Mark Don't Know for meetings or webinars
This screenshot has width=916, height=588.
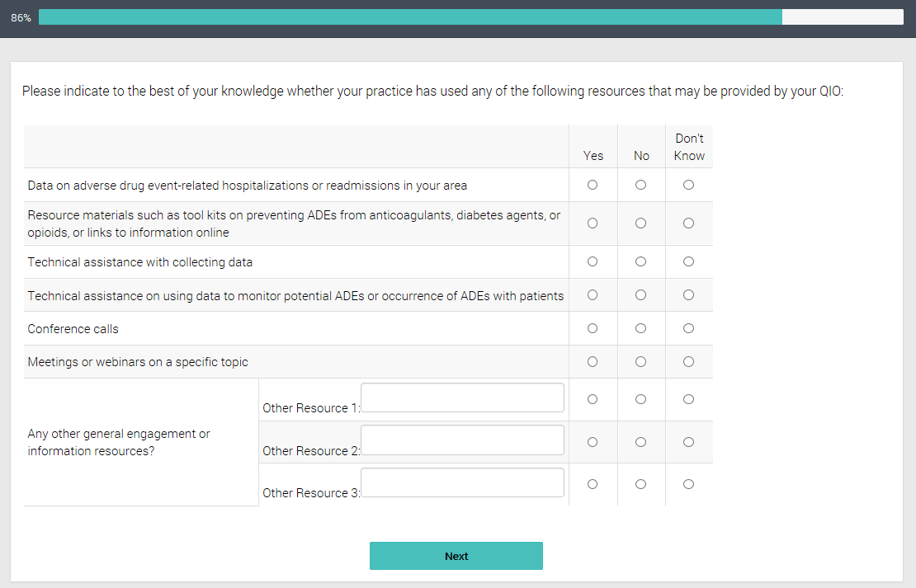tap(689, 362)
